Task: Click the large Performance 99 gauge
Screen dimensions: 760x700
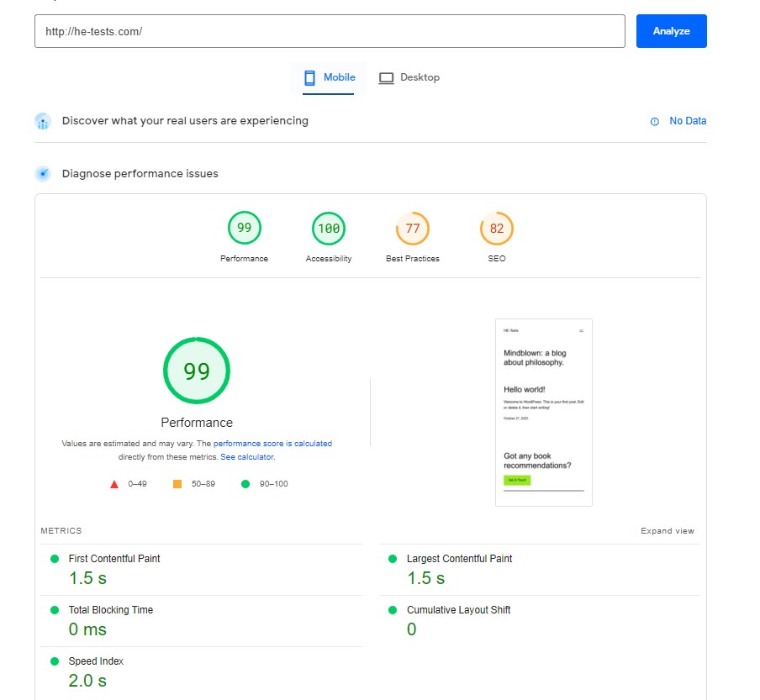Action: [x=196, y=371]
